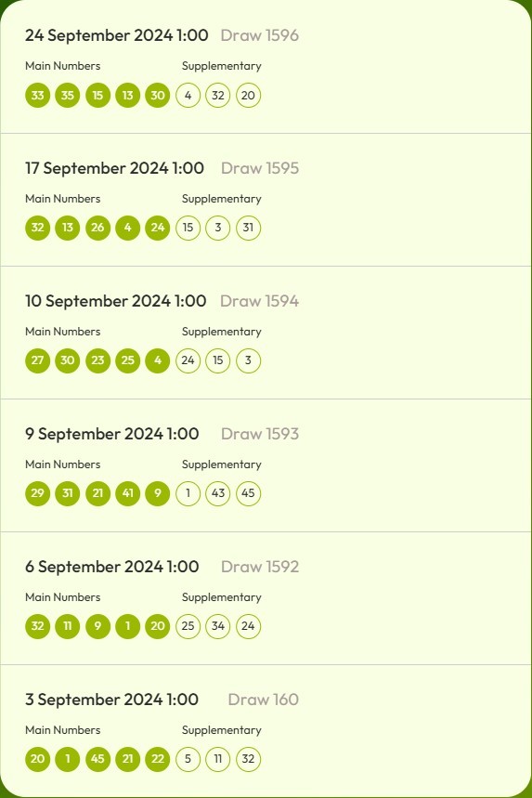This screenshot has width=532, height=798.
Task: Select supplementary ball 20 in Draw 1596
Action: 248,95
